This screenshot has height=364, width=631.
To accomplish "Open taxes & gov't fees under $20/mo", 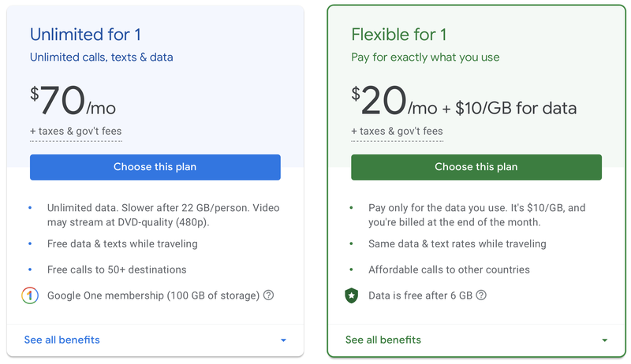I will click(x=397, y=132).
